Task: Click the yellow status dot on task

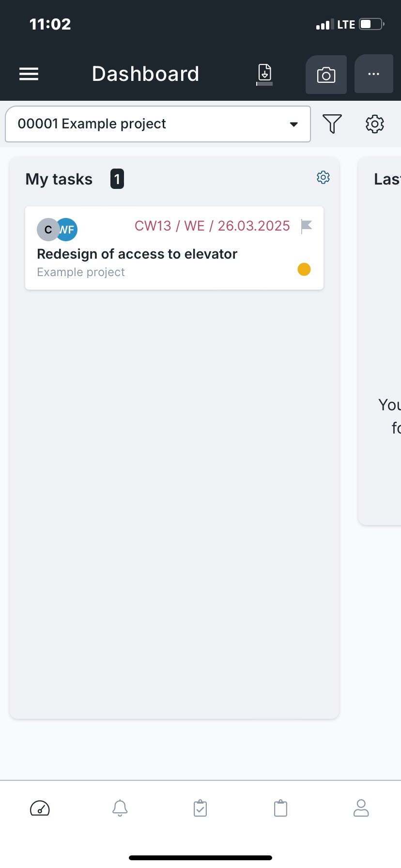Action: tap(304, 269)
